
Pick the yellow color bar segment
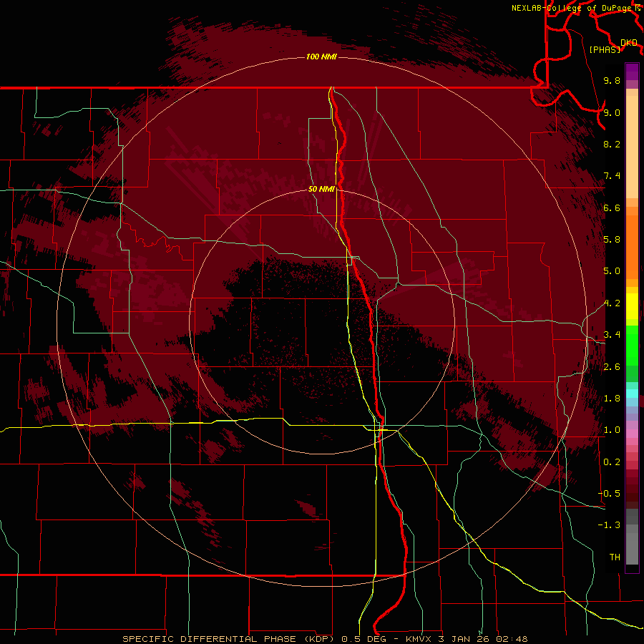pos(632,306)
